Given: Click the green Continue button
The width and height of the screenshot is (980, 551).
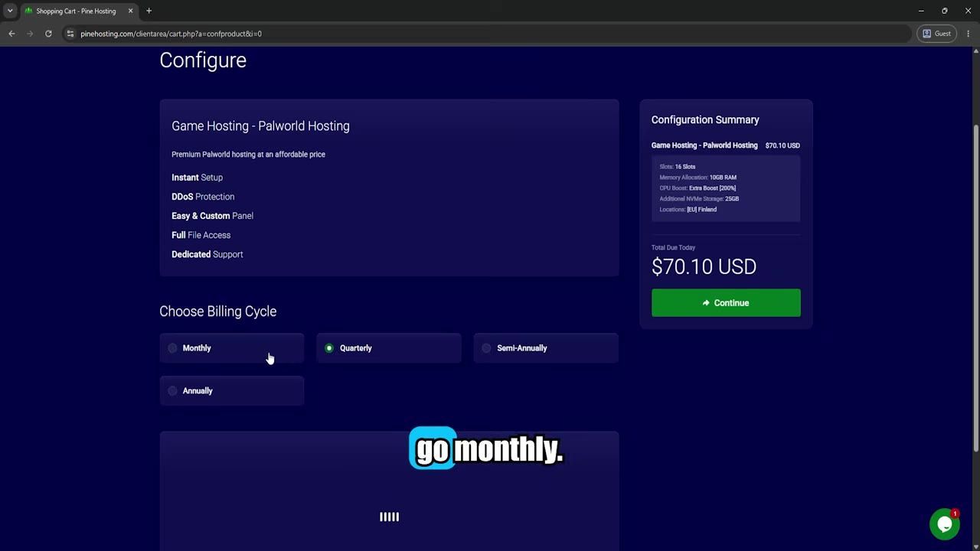Looking at the screenshot, I should [726, 303].
